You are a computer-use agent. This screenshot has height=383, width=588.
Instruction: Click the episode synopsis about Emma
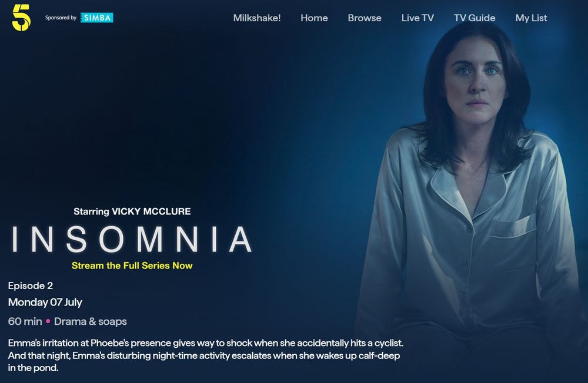click(205, 355)
